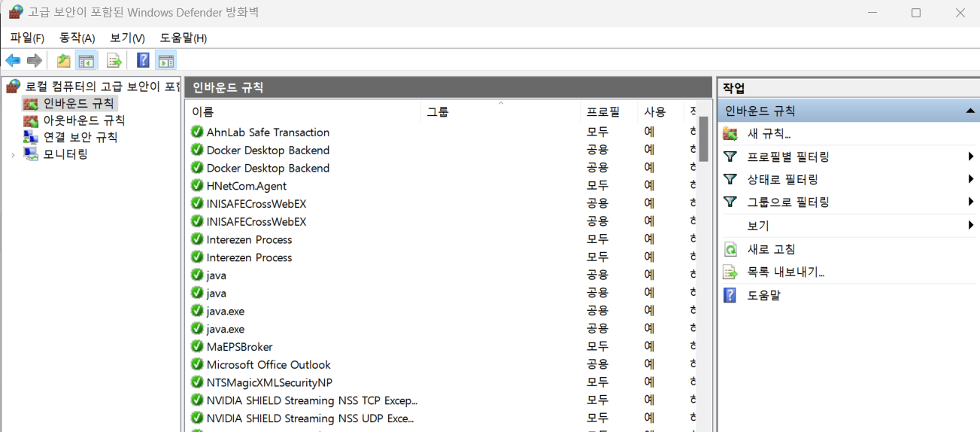Click 모두 profile cell of MaEPSBroker row
The image size is (980, 432).
pyautogui.click(x=598, y=346)
